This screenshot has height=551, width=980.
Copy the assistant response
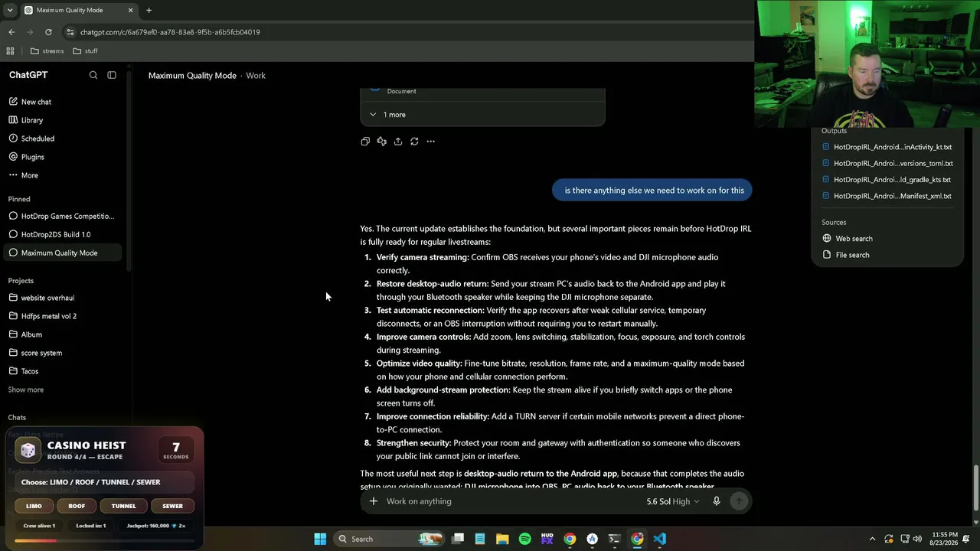click(365, 142)
